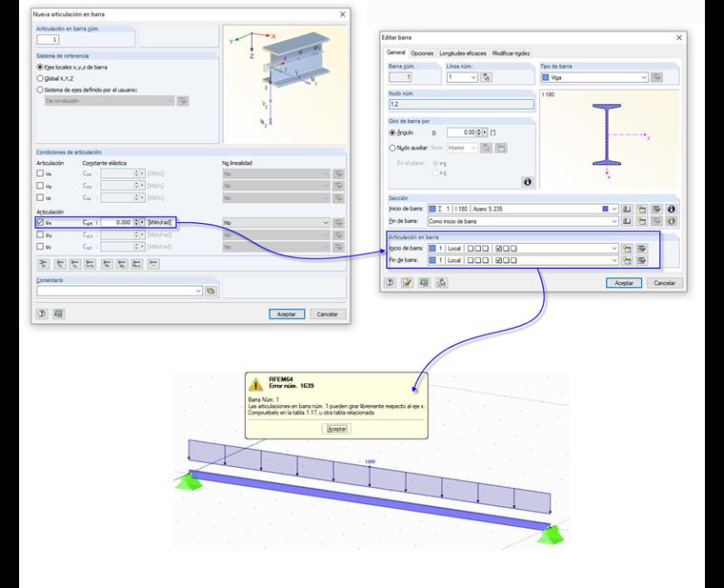Click Cancelar in Editar barra dialog
The image size is (724, 588).
[x=664, y=283]
